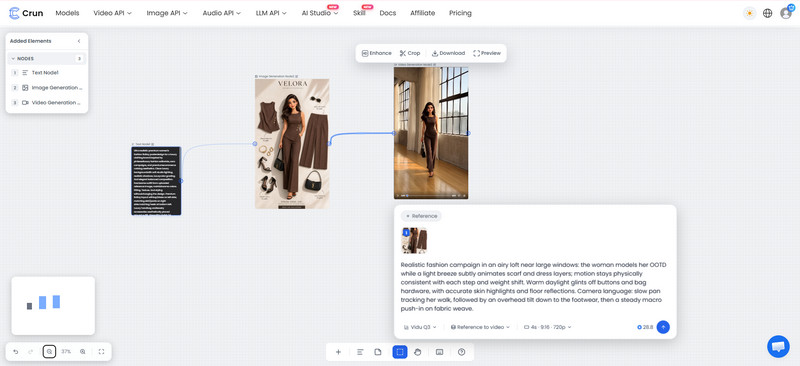Activate the selection marquee tool
The image size is (800, 366).
pos(400,352)
